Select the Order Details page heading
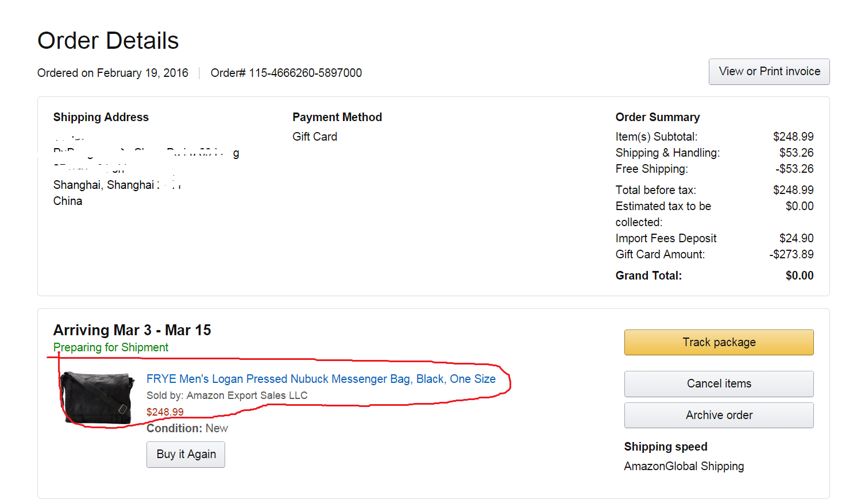Viewport: 861px width, 504px height. [x=108, y=41]
